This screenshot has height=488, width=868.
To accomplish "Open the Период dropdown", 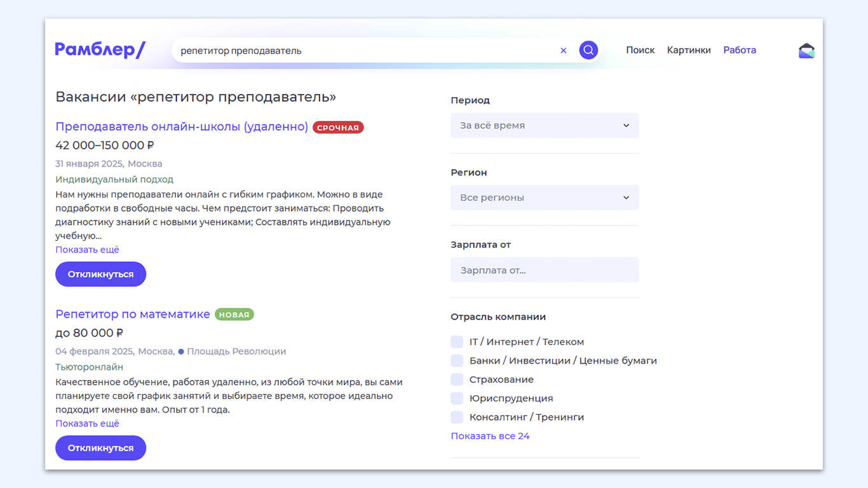I will point(545,126).
